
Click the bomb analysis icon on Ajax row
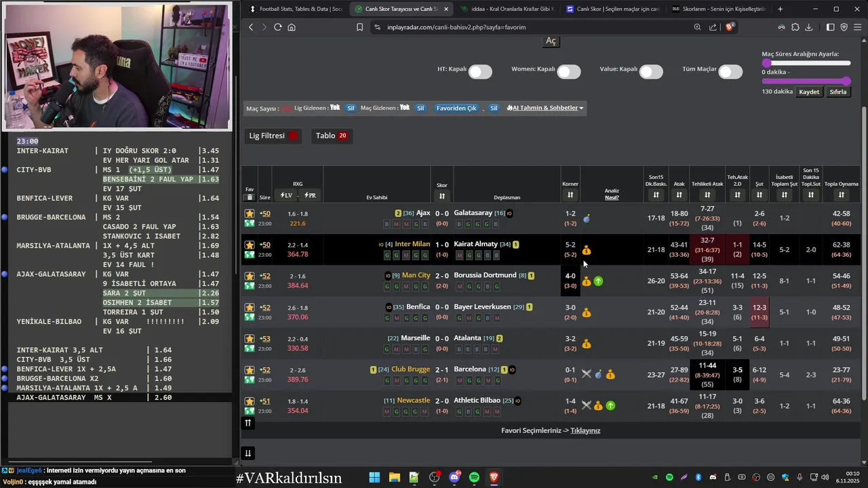pos(587,219)
